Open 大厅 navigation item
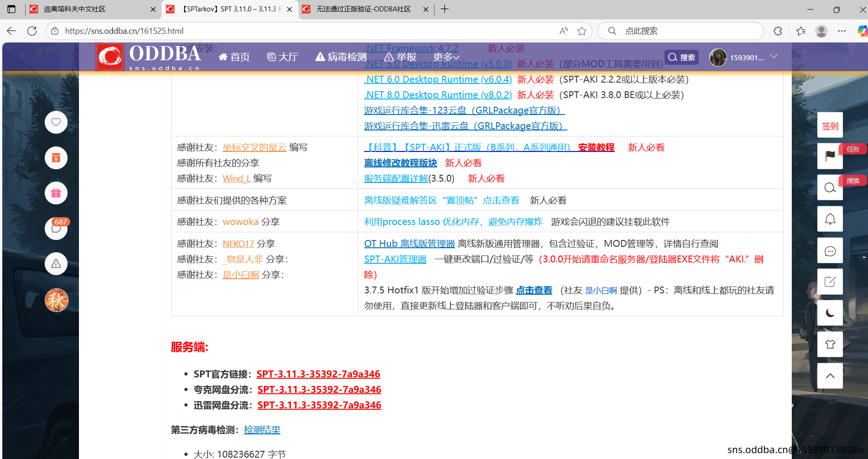The width and height of the screenshot is (868, 459). click(x=282, y=57)
